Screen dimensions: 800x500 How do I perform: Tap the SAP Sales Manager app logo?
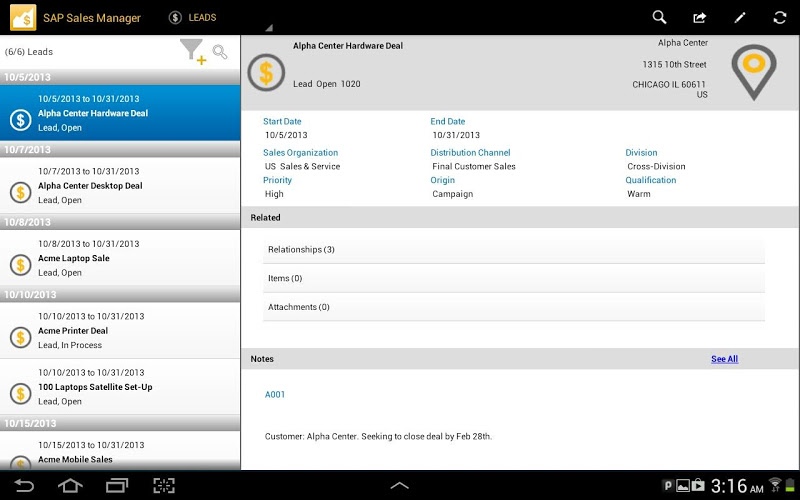coord(22,18)
